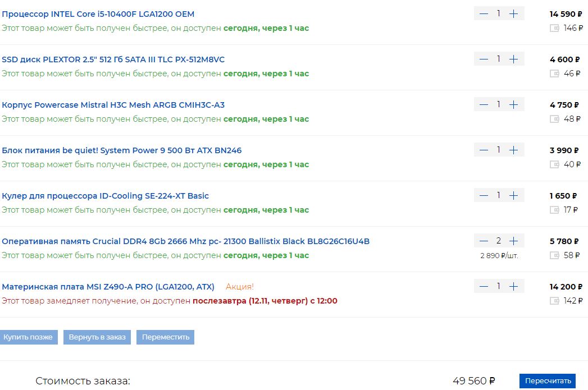Click the bonus wallet icon next to 48 ₽
The width and height of the screenshot is (588, 390).
pyautogui.click(x=554, y=119)
